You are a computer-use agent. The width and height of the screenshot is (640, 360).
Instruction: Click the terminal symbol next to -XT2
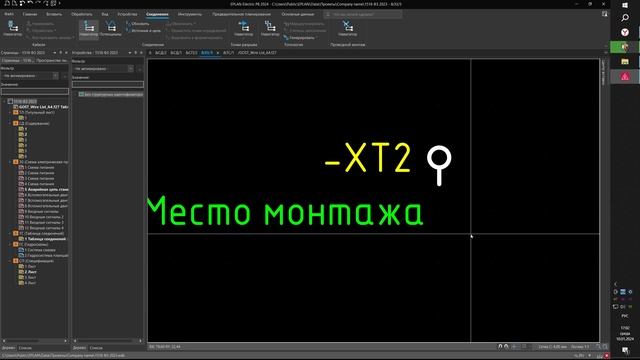click(439, 165)
